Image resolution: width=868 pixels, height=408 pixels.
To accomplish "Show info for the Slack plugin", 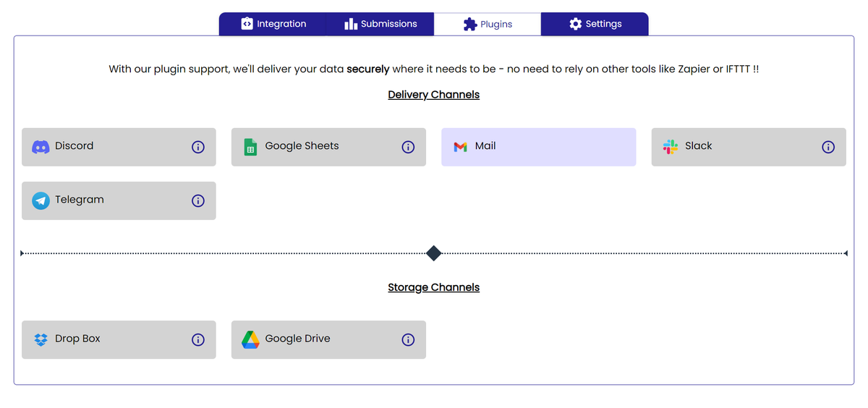I will 828,147.
